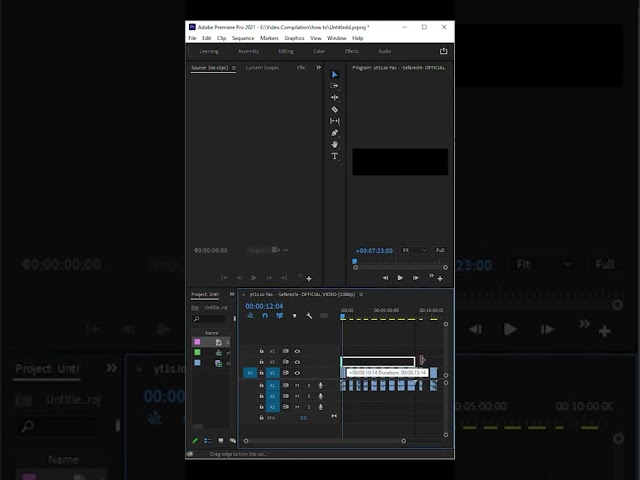Click program timecode 00:07:23:00
Viewport: 640px width, 480px height.
point(374,251)
